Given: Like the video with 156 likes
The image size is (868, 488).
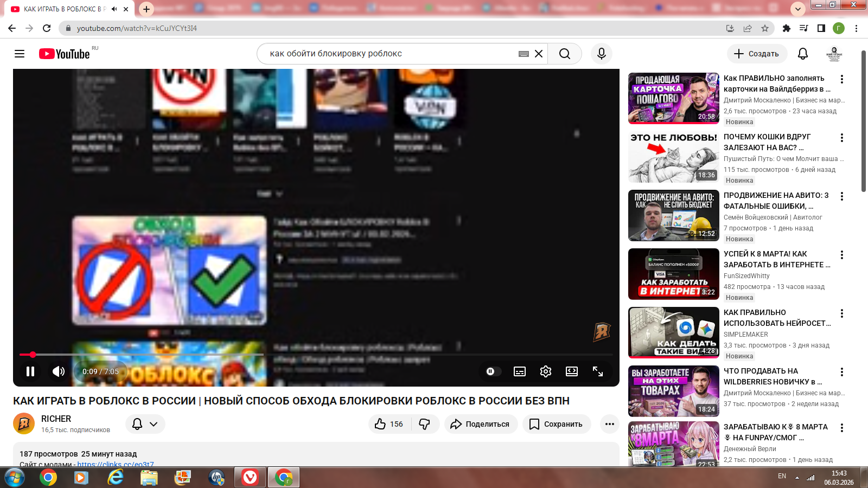Looking at the screenshot, I should [390, 424].
